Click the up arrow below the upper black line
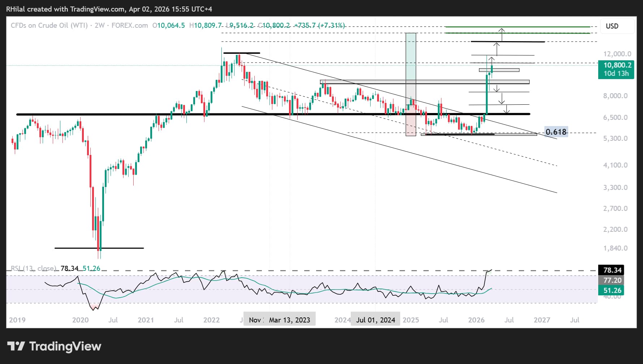The height and width of the screenshot is (364, 643). (497, 48)
